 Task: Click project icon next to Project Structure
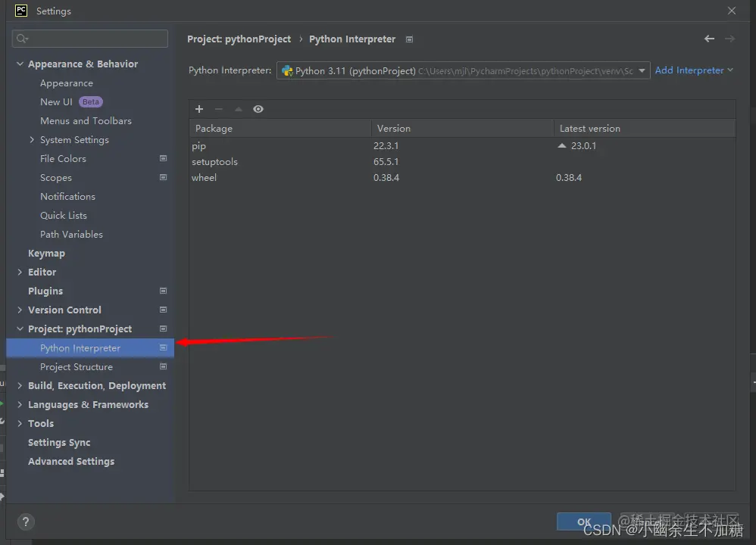(163, 366)
